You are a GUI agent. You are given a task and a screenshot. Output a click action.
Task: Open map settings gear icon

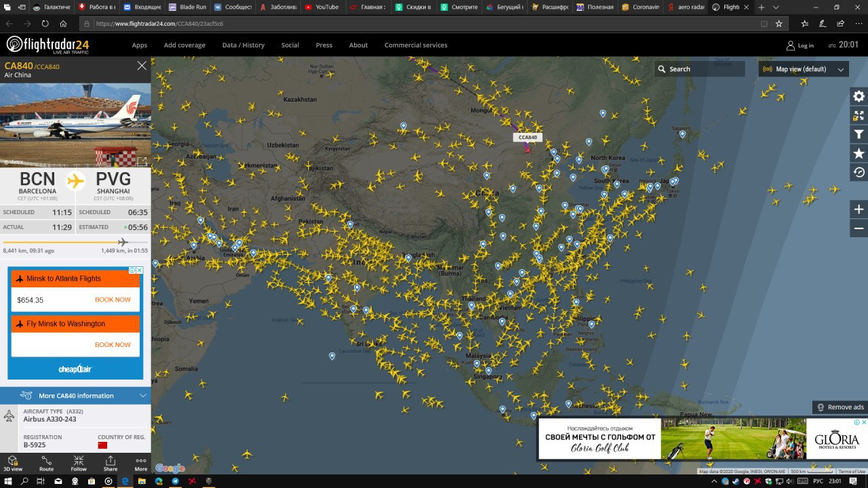[x=859, y=96]
